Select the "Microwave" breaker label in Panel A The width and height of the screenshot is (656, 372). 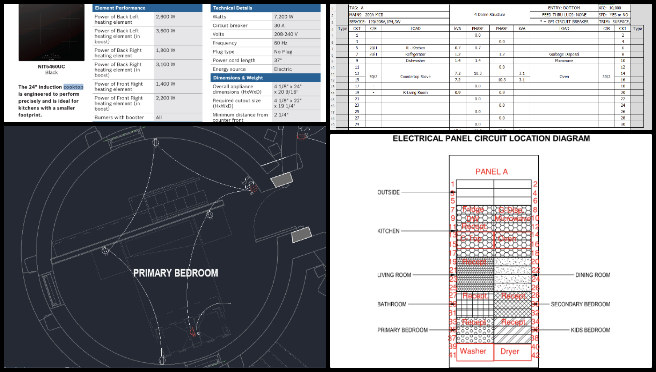512,218
